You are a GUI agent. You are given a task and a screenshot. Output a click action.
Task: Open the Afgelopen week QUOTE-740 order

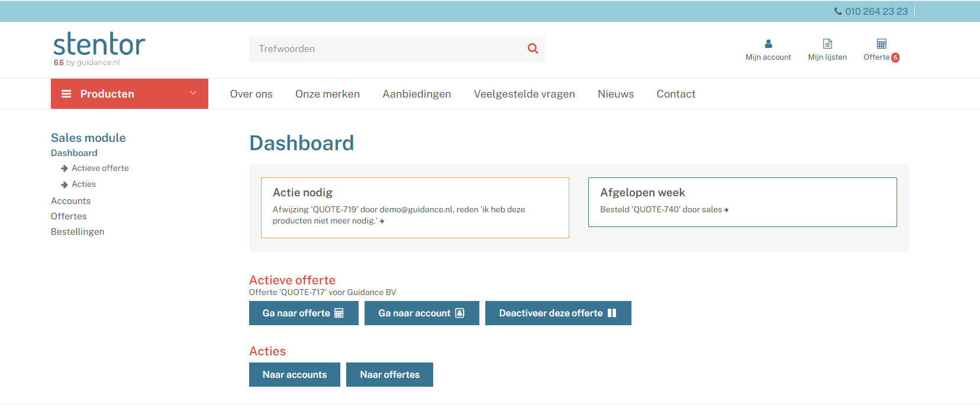(x=664, y=210)
